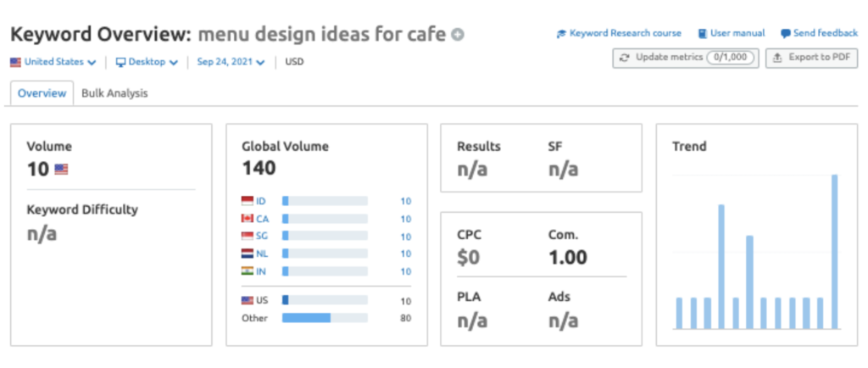The width and height of the screenshot is (868, 368).
Task: Click the Singapore flag icon
Action: [248, 237]
